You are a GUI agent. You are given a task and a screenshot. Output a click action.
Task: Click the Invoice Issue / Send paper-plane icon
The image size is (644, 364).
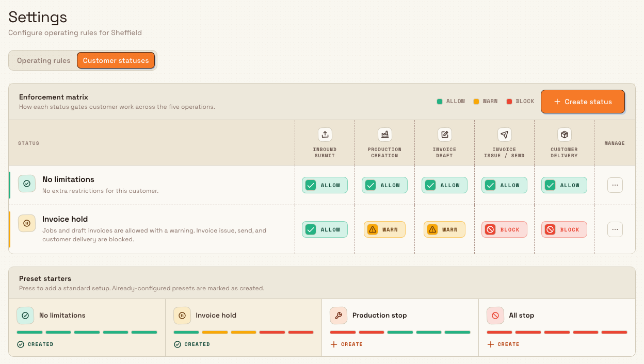505,135
